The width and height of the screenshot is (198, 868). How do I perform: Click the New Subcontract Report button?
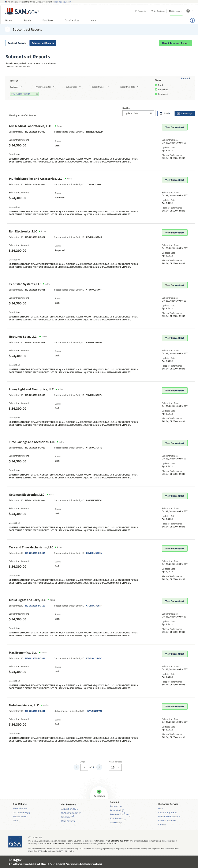[175, 43]
